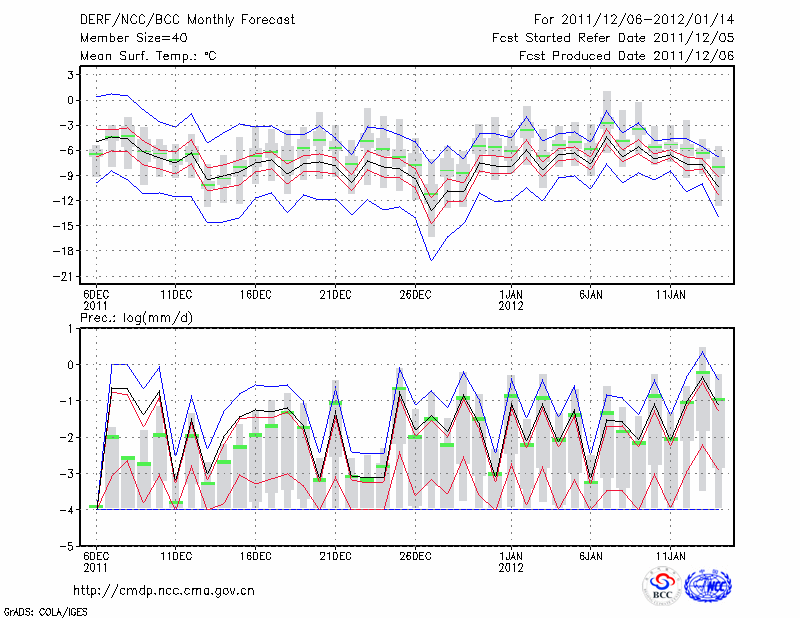Click the 3 y-axis label on temperature chart
This screenshot has width=800, height=618.
(x=72, y=75)
